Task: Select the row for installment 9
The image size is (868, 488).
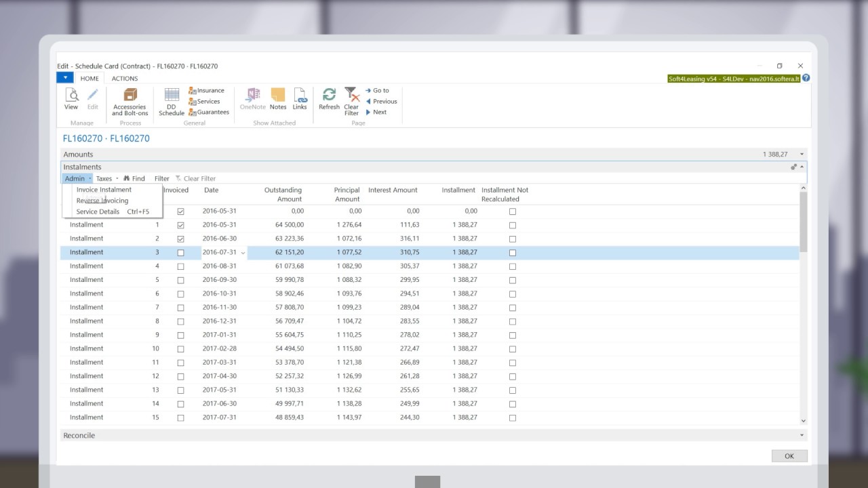Action: pos(430,335)
